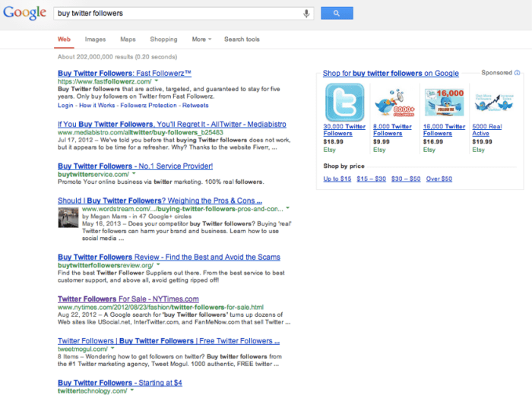Click the '8,000 Twitter Followers' product title

click(x=393, y=130)
